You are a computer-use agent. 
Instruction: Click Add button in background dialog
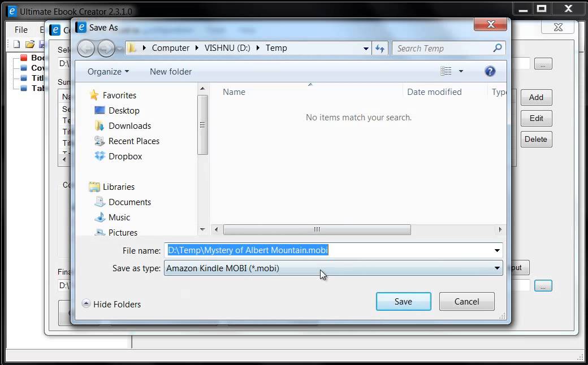[x=536, y=97]
